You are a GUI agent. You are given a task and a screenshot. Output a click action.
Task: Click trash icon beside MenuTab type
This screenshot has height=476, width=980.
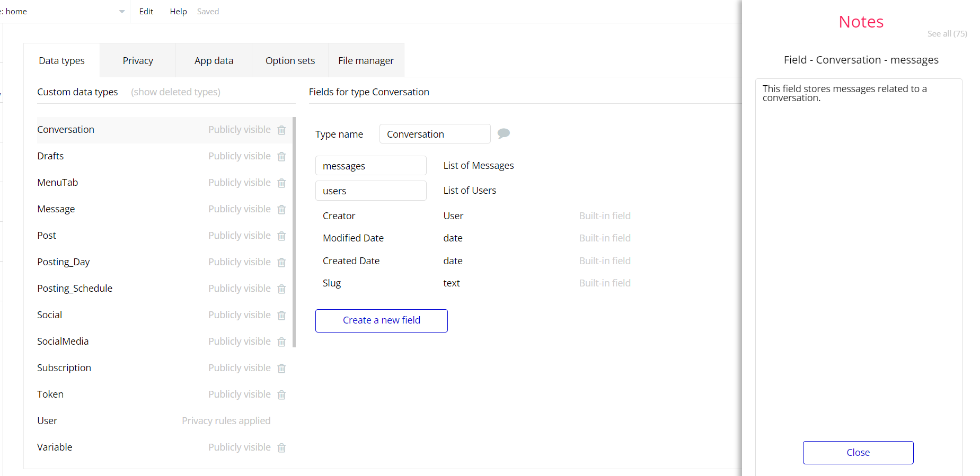pyautogui.click(x=281, y=183)
